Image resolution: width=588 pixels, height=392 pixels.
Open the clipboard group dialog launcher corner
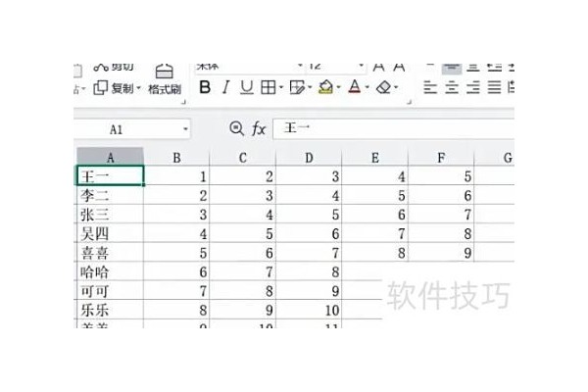[184, 102]
